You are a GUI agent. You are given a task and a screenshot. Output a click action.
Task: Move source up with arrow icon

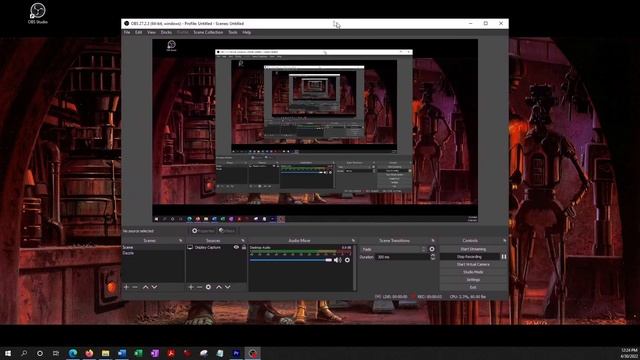pos(219,287)
